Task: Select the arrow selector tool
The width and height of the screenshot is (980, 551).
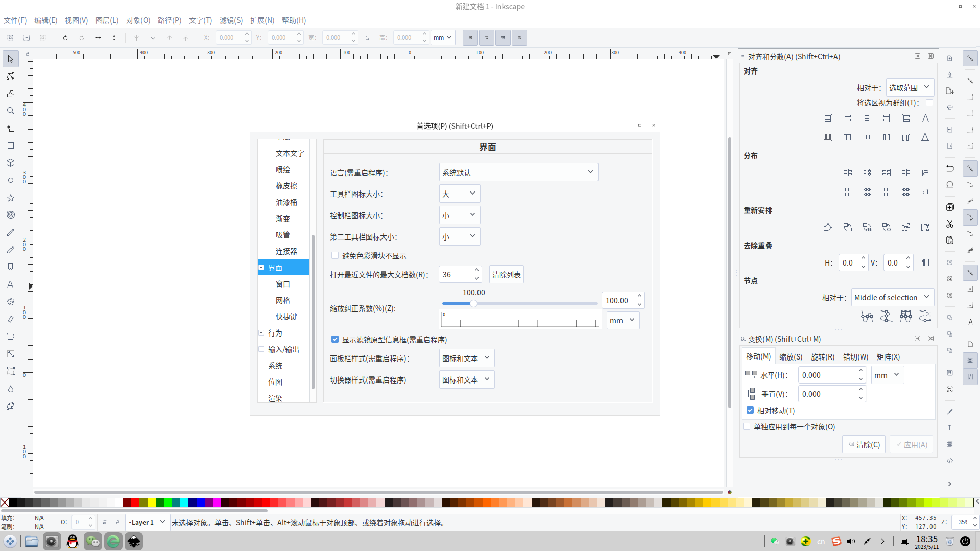Action: [11, 59]
